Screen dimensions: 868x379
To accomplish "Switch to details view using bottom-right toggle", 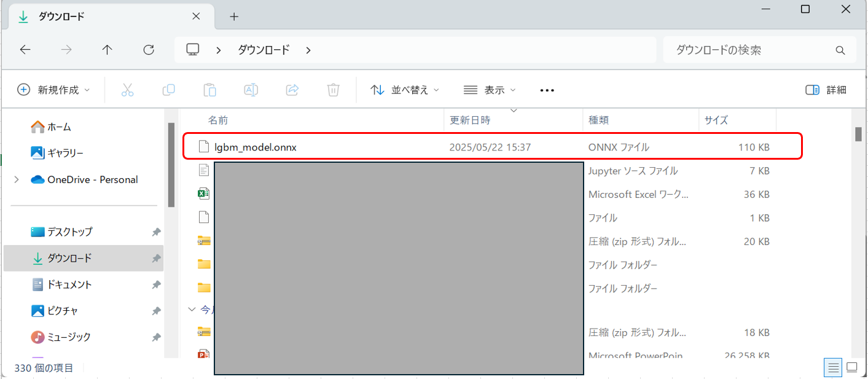I will (832, 367).
